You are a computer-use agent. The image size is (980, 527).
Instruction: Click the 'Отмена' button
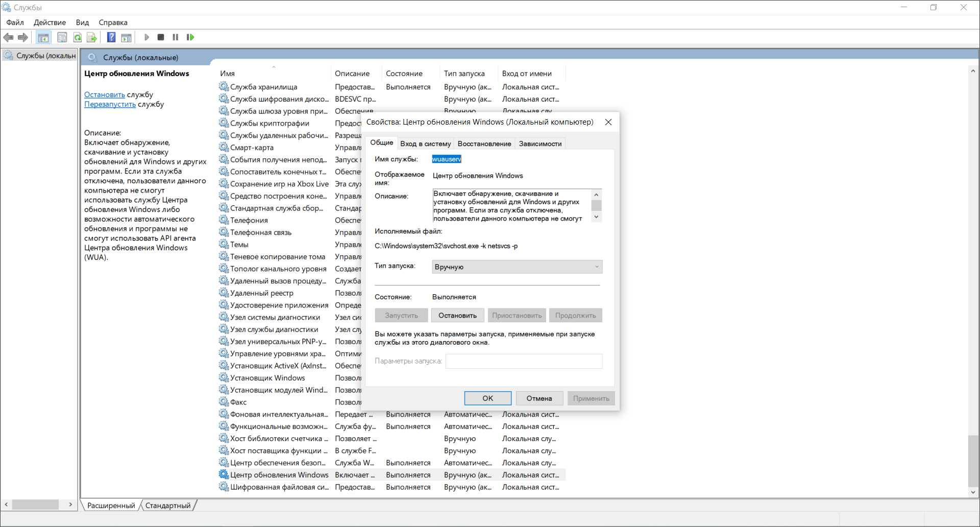tap(539, 398)
